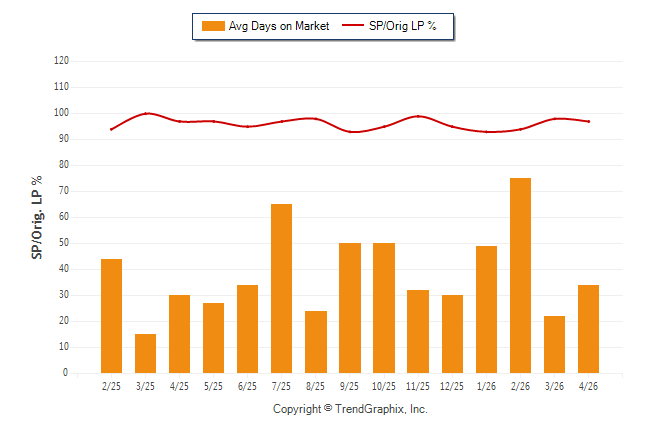This screenshot has height=434, width=646.
Task: Click the 6/25 x-axis label
Action: [x=247, y=386]
